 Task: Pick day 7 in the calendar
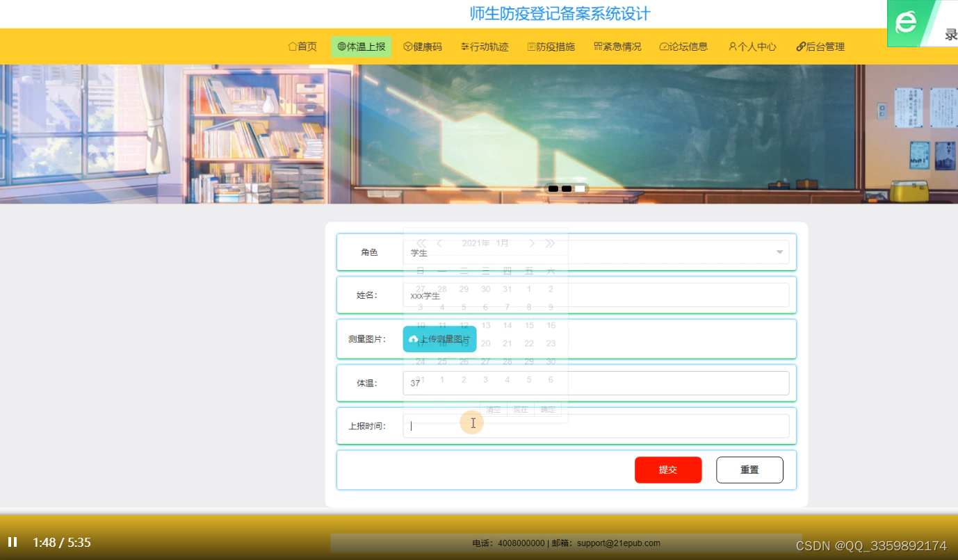[x=508, y=307]
